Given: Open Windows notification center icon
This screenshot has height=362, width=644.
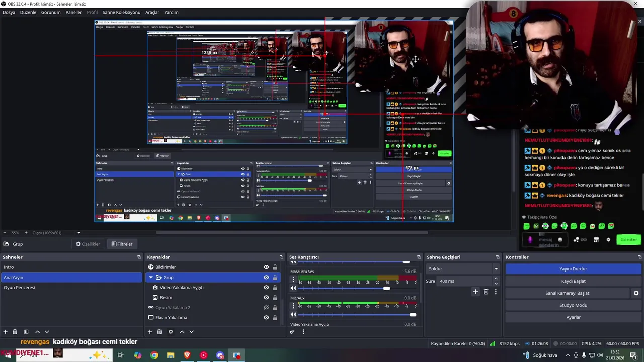Looking at the screenshot, I should [633, 355].
